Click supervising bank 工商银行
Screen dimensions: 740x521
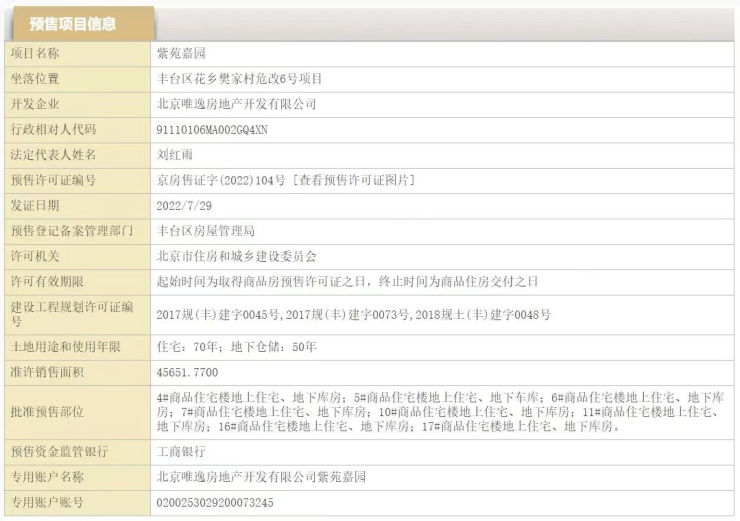(x=181, y=451)
